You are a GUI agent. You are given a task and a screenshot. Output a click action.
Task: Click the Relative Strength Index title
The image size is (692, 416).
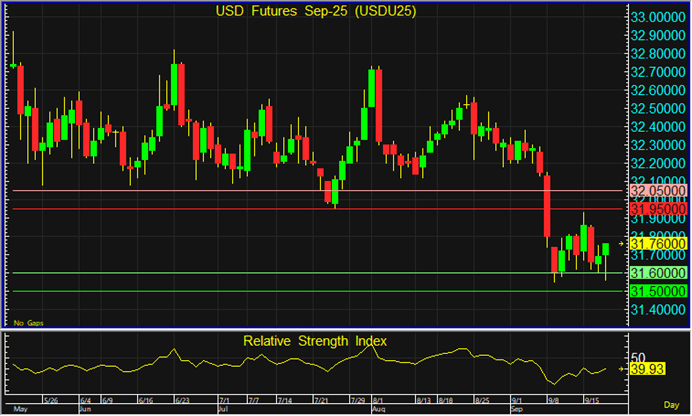[315, 341]
